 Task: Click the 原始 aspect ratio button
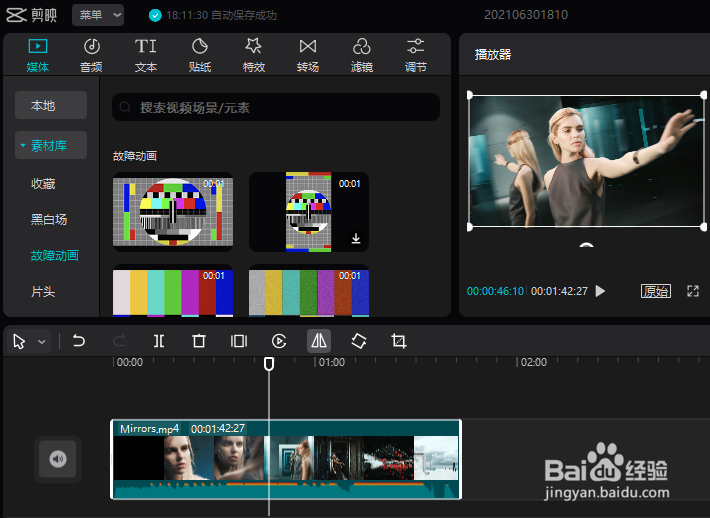coord(656,291)
